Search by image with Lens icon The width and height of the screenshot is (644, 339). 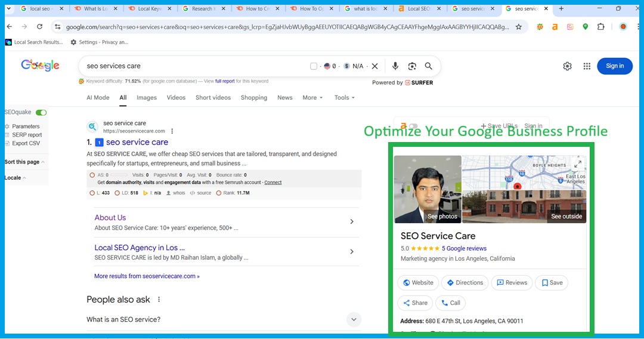412,66
